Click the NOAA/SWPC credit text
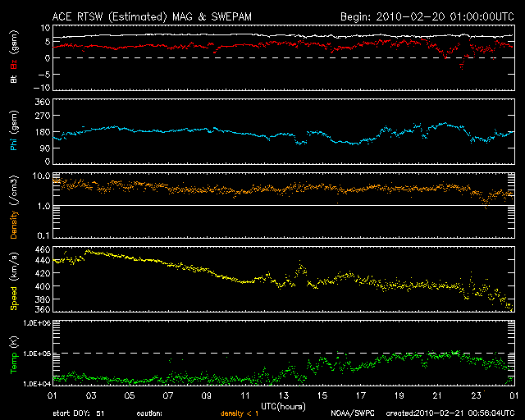 point(351,413)
